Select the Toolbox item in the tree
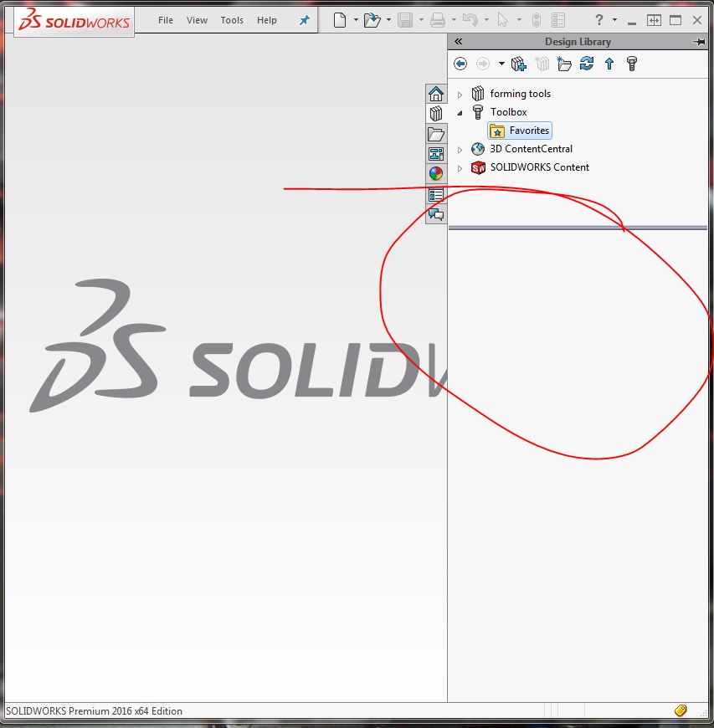The width and height of the screenshot is (714, 728). (x=509, y=112)
